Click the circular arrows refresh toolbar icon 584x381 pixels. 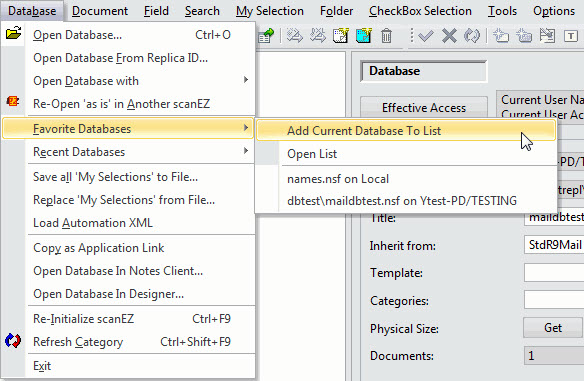472,36
